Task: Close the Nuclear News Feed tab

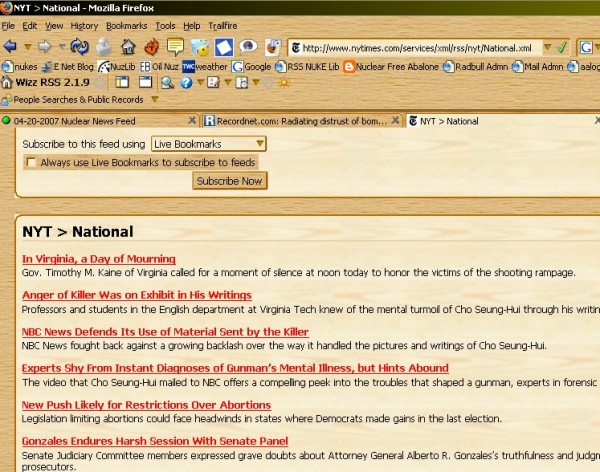Action: pyautogui.click(x=192, y=121)
